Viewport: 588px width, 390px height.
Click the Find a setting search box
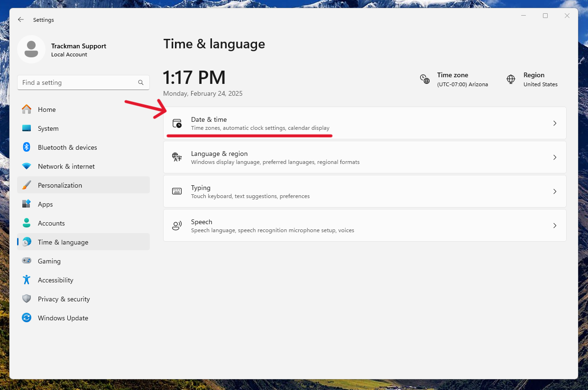pos(83,82)
